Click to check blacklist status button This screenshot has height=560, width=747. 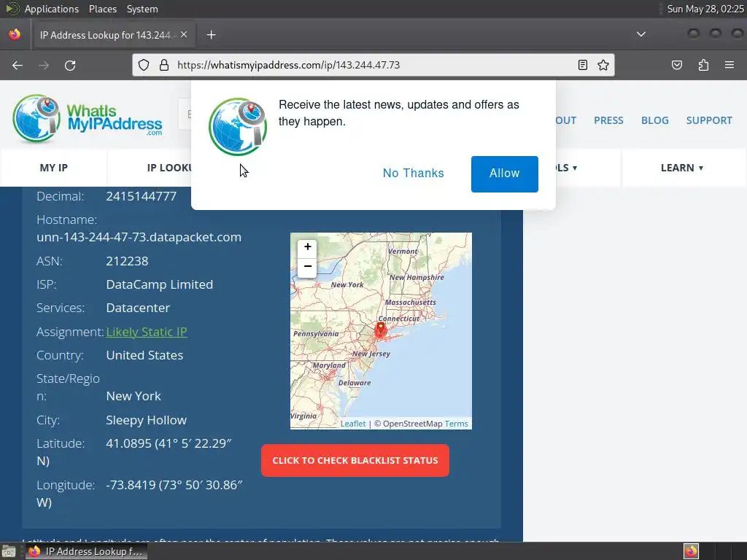coord(355,461)
